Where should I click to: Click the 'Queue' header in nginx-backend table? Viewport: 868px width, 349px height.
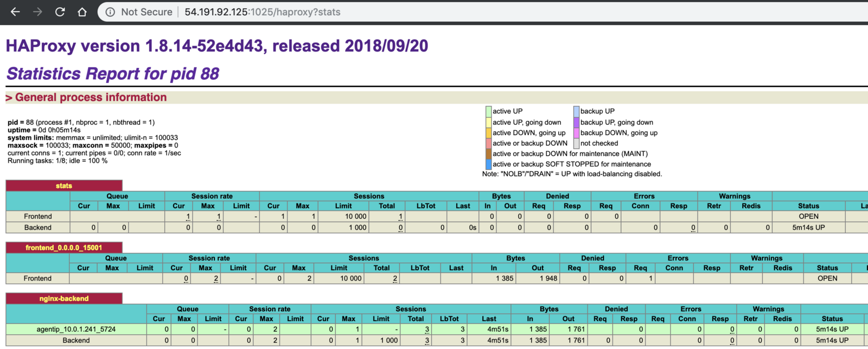pyautogui.click(x=188, y=309)
